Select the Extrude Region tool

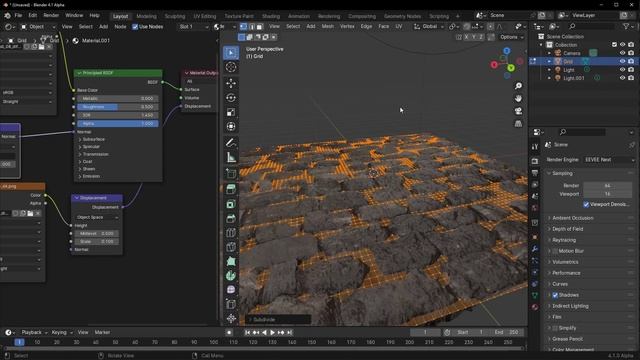(x=231, y=189)
